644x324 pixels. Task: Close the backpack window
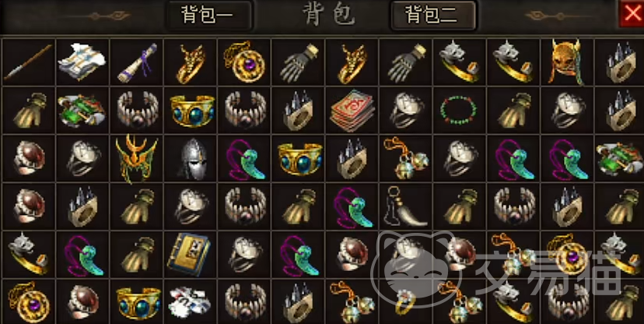(632, 13)
